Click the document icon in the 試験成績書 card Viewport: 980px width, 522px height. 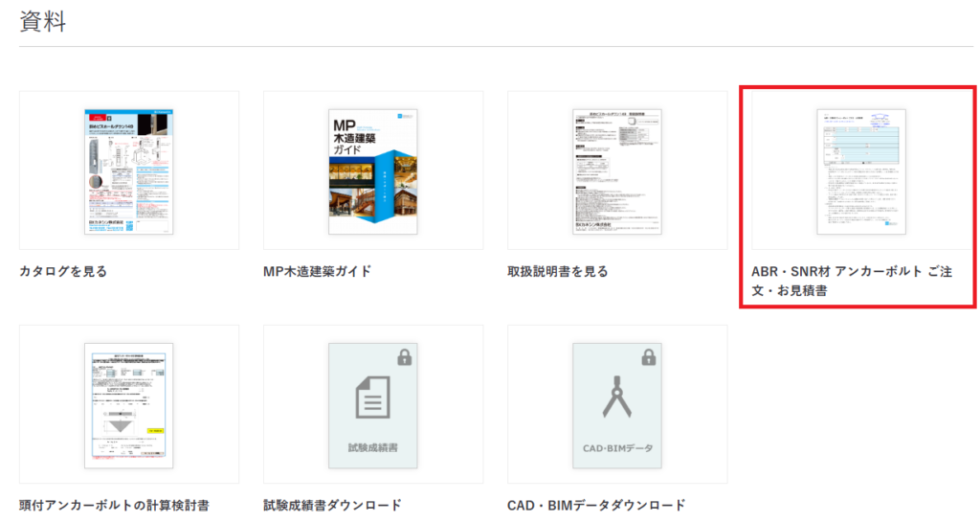(x=372, y=397)
